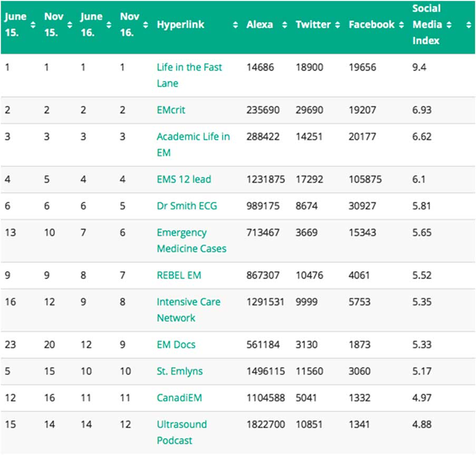Open the EMcrit link

171,110
